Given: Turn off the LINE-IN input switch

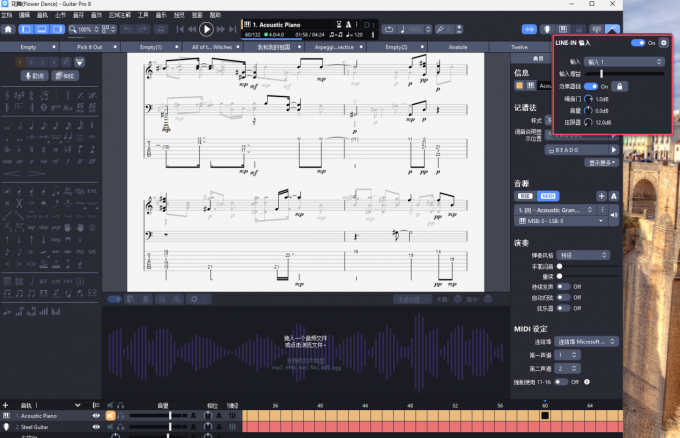Looking at the screenshot, I should coord(639,43).
